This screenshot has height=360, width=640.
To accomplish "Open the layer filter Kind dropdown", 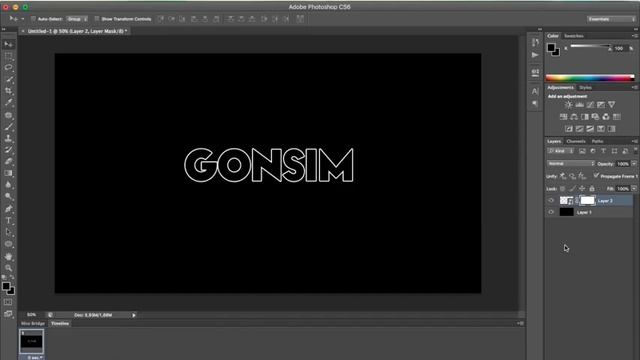I will pos(560,151).
